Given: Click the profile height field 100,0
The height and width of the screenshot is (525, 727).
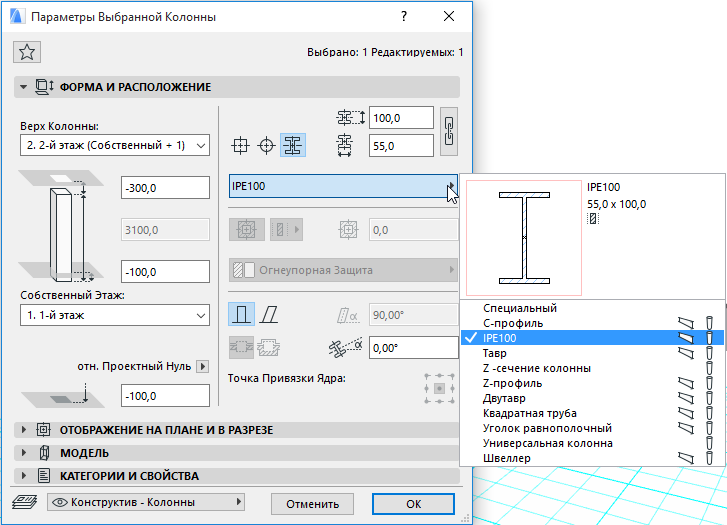Looking at the screenshot, I should point(401,118).
